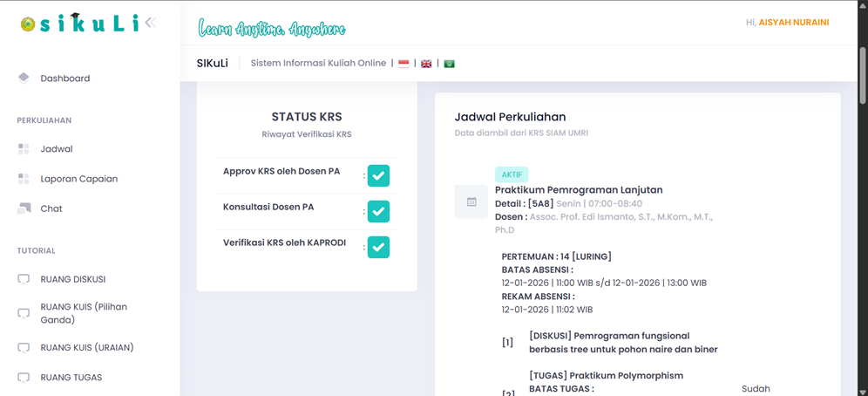Click the page vertical scrollbar thumb
868x396 pixels.
click(862, 75)
